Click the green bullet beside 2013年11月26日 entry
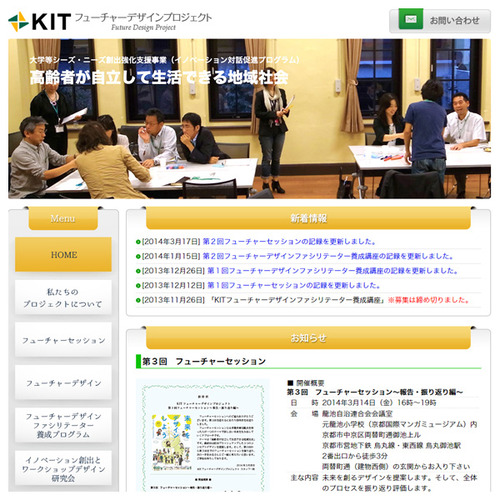The width and height of the screenshot is (500, 500). coord(138,300)
